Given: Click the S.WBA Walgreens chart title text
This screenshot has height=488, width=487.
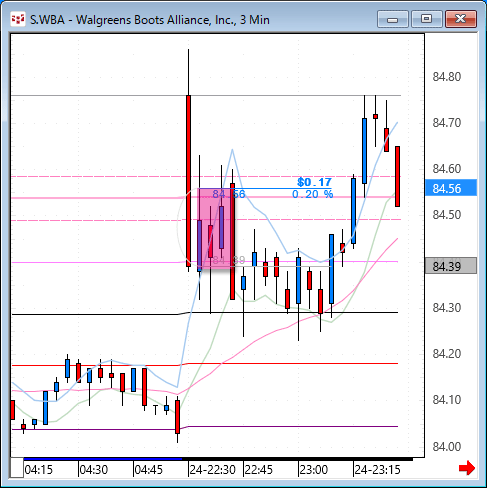Looking at the screenshot, I should pos(150,20).
